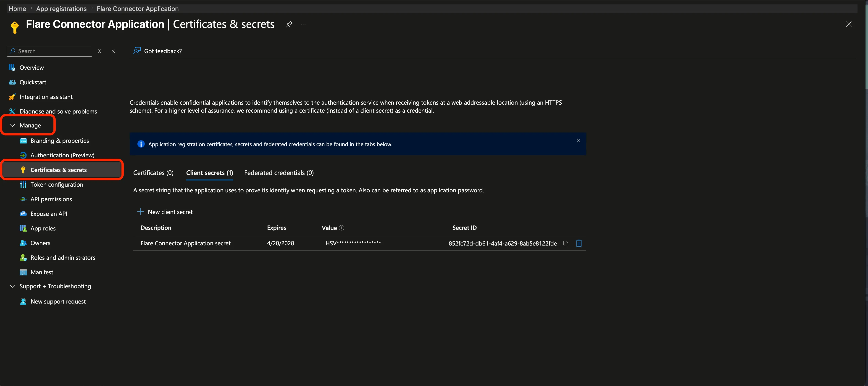
Task: Click the plus icon for new secret
Action: pos(140,212)
